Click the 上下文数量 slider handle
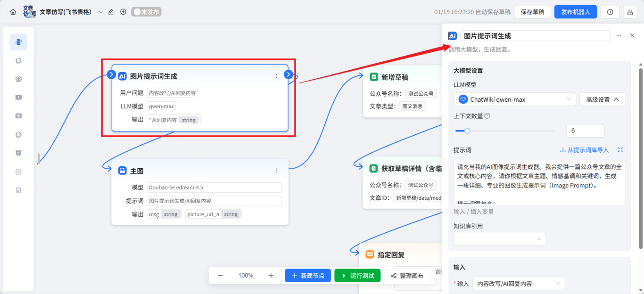This screenshot has width=644, height=294. point(467,131)
